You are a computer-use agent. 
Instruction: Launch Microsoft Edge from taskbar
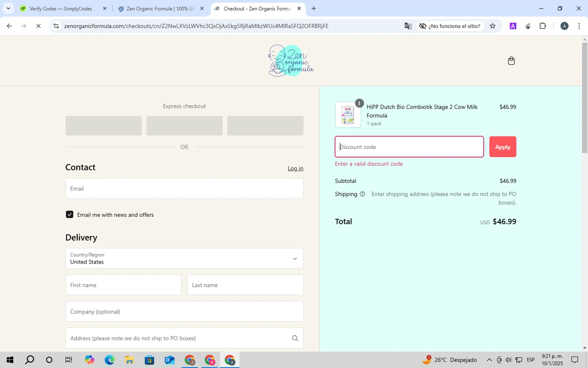pos(109,360)
